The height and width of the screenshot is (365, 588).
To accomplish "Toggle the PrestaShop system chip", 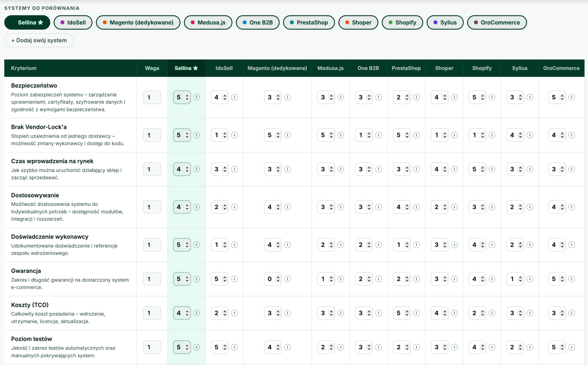I will pyautogui.click(x=309, y=23).
